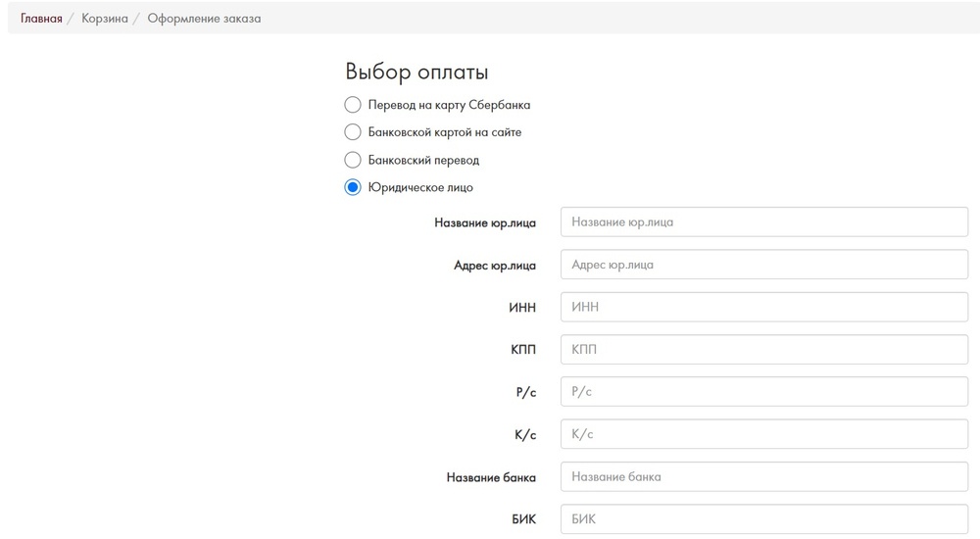Go to Корзина breadcrumb link
Image resolution: width=980 pixels, height=539 pixels.
(x=105, y=19)
